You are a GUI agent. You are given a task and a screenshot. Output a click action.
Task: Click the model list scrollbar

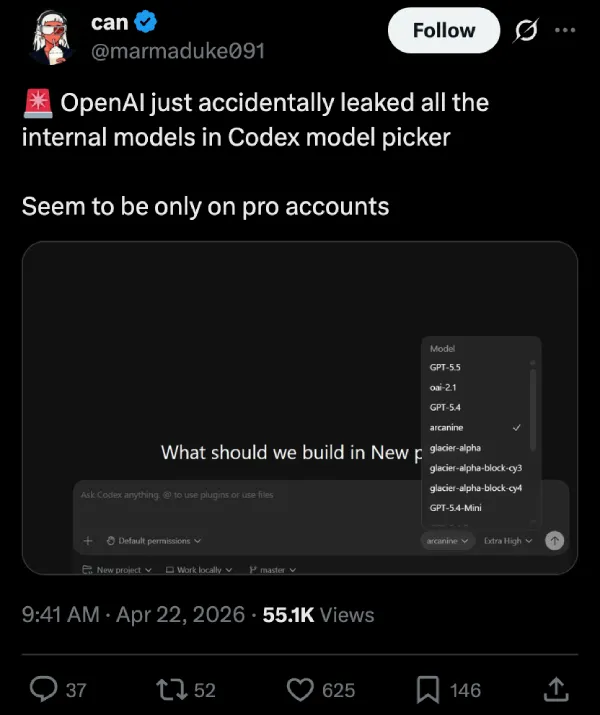click(x=533, y=407)
